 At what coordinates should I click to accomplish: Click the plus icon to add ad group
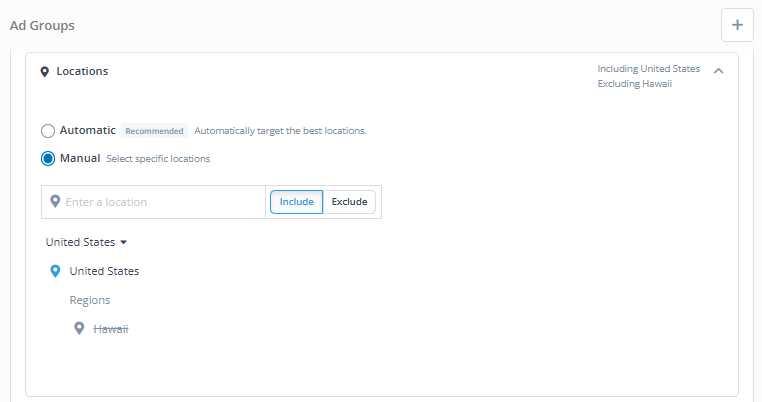click(x=737, y=25)
